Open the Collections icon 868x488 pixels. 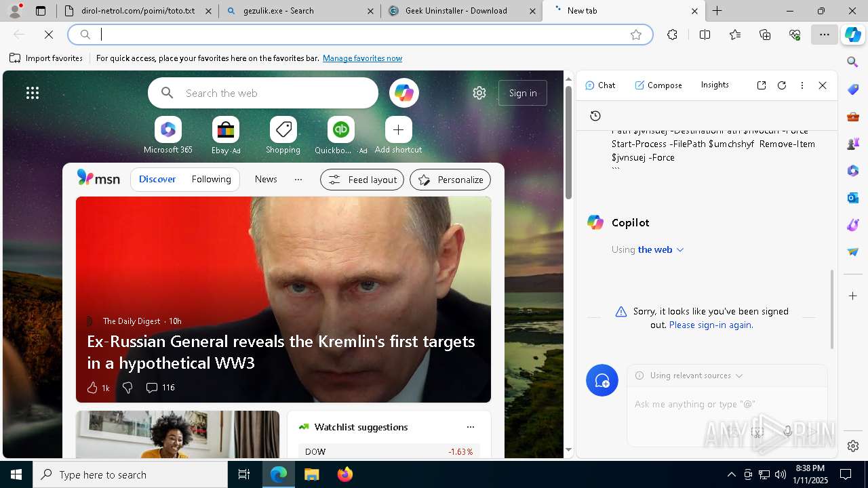(x=765, y=35)
